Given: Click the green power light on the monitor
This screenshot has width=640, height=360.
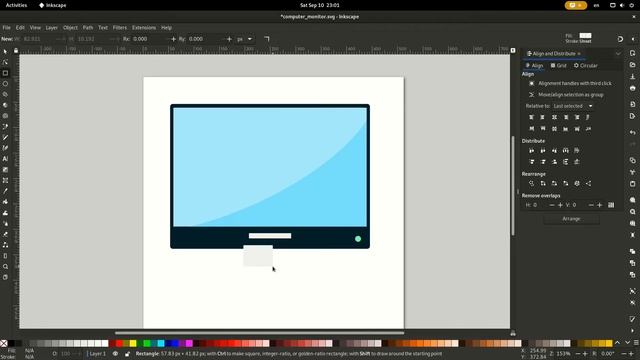Looking at the screenshot, I should pos(358,239).
